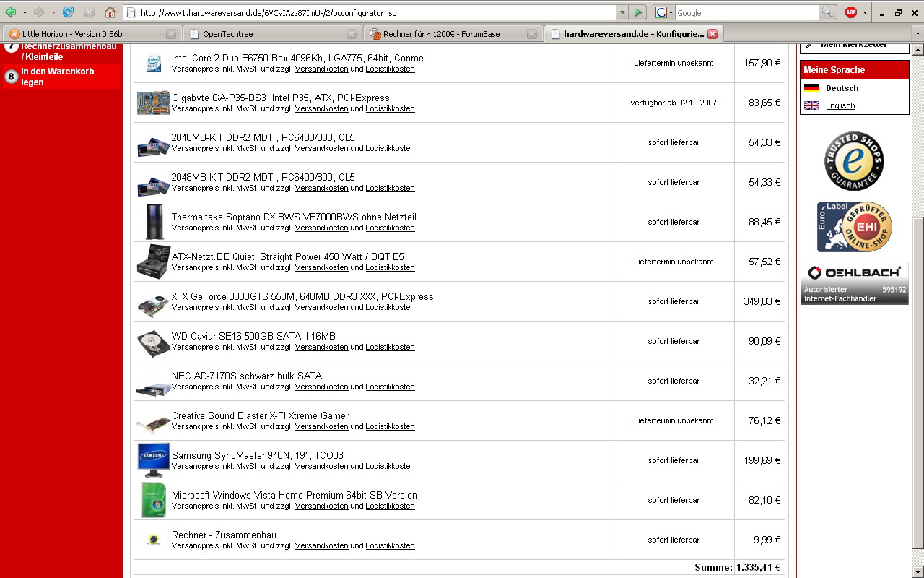Click the 349,03 € price cell
Viewport: 924px width, 578px height.
tap(760, 301)
